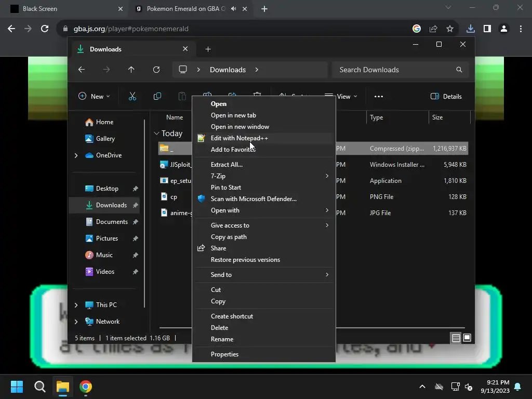This screenshot has width=532, height=399.
Task: Expand the Give access to submenu
Action: click(x=263, y=225)
